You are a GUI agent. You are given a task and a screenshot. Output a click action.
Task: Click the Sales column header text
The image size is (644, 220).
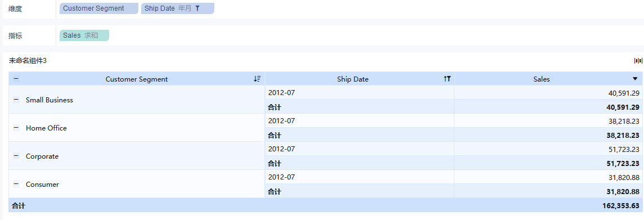tap(541, 79)
